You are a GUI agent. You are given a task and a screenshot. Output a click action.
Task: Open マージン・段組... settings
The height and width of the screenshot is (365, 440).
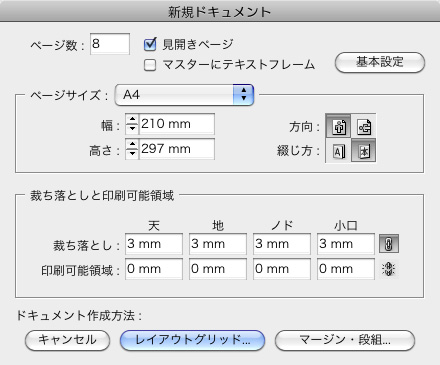(x=345, y=340)
